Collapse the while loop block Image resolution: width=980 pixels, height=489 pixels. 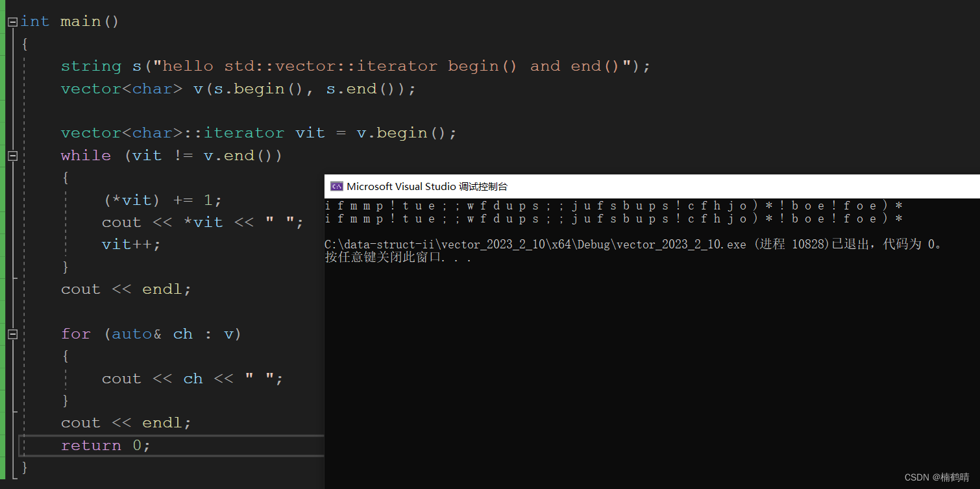tap(12, 156)
